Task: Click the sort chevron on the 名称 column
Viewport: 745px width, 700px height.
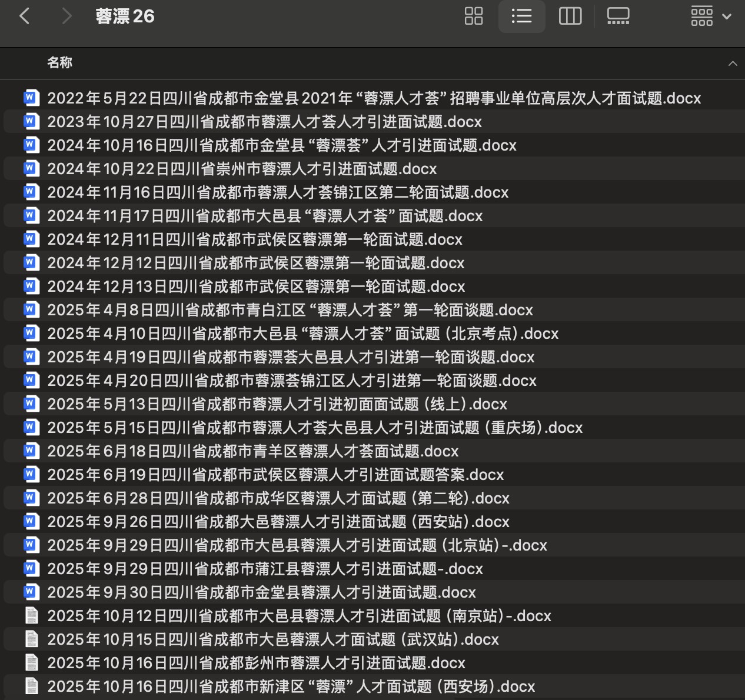Action: (733, 63)
